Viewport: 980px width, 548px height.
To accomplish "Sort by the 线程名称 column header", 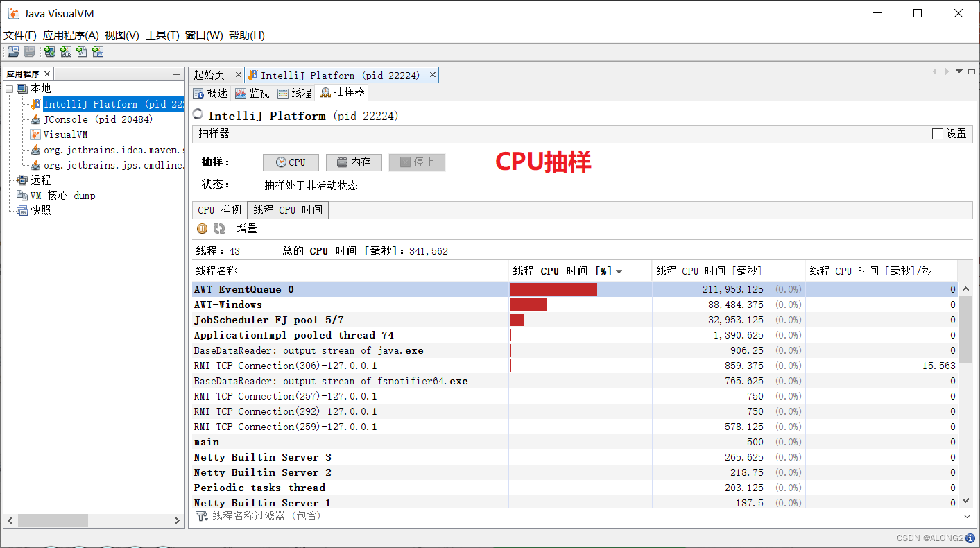I will [350, 271].
